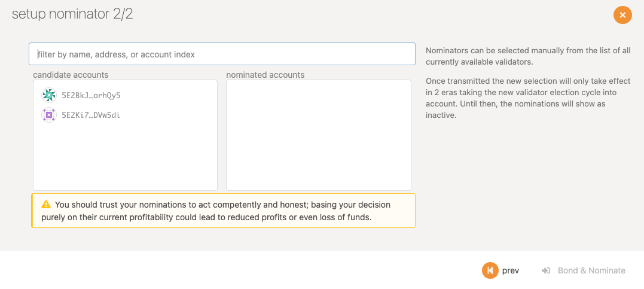Focus the filter by name or address field
644x289 pixels.
pos(222,54)
